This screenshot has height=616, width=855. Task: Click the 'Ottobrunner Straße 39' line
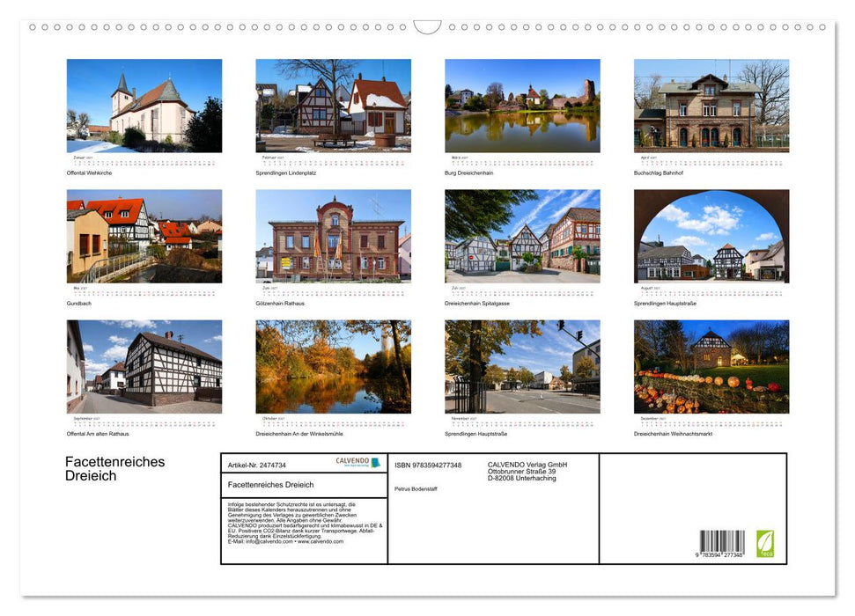coord(522,472)
